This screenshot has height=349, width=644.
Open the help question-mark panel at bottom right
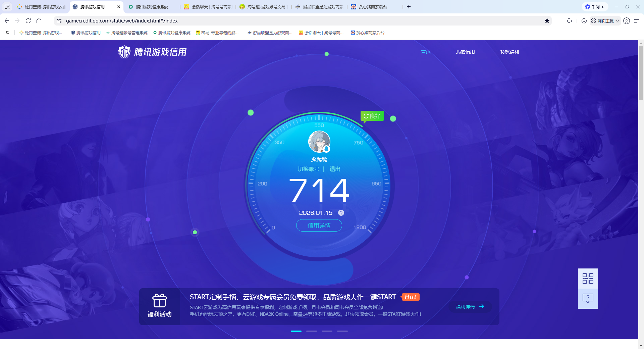pyautogui.click(x=587, y=298)
